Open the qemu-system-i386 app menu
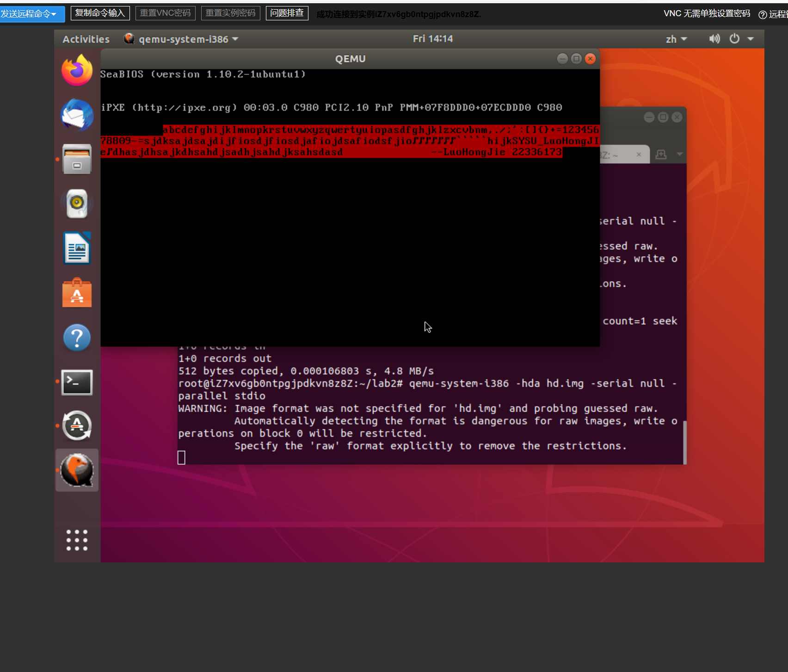 (x=181, y=39)
